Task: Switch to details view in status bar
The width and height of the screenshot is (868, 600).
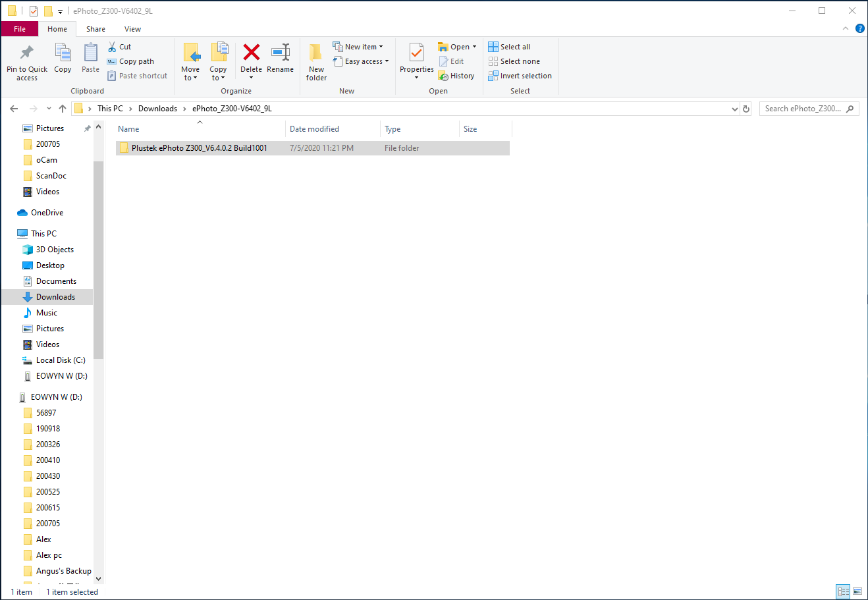Action: (x=843, y=591)
